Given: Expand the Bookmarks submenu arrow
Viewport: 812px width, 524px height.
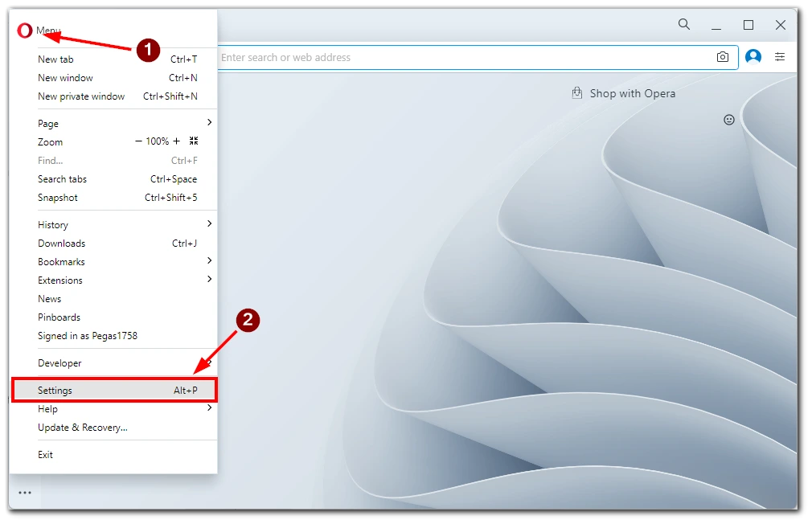Looking at the screenshot, I should point(209,260).
